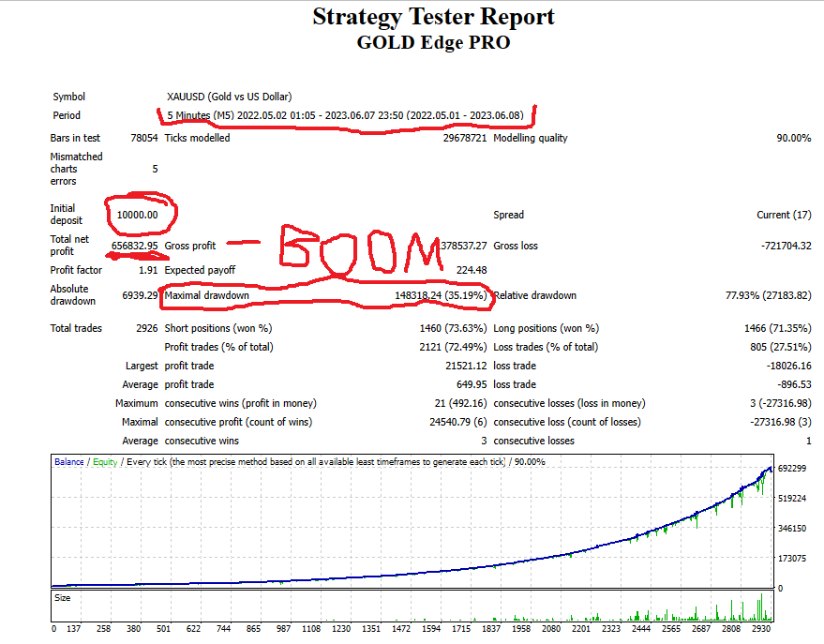Click Average profit trade value 649.95
Viewport: 824px width, 644px height.
[x=472, y=384]
